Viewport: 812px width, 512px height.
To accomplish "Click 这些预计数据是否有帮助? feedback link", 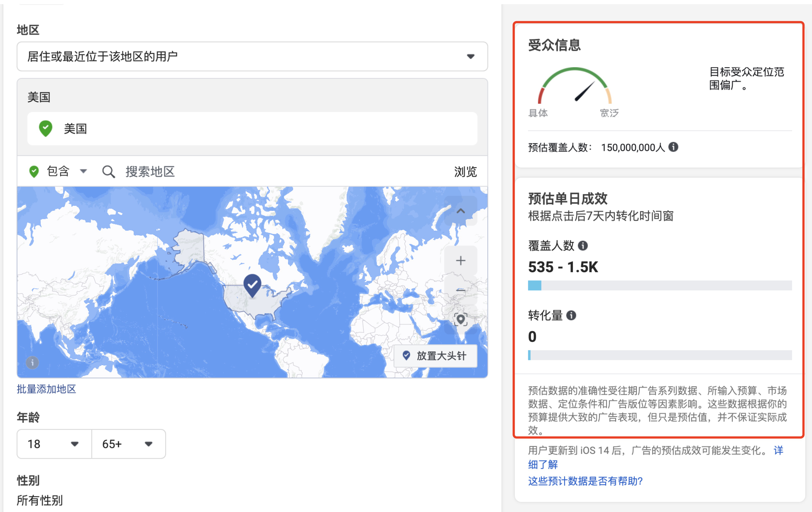I will pos(584,481).
